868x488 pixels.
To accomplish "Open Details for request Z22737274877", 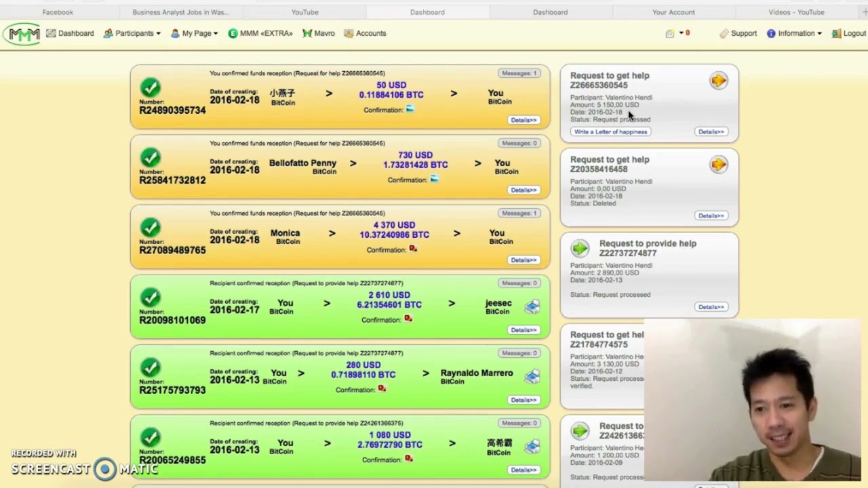I will (711, 307).
